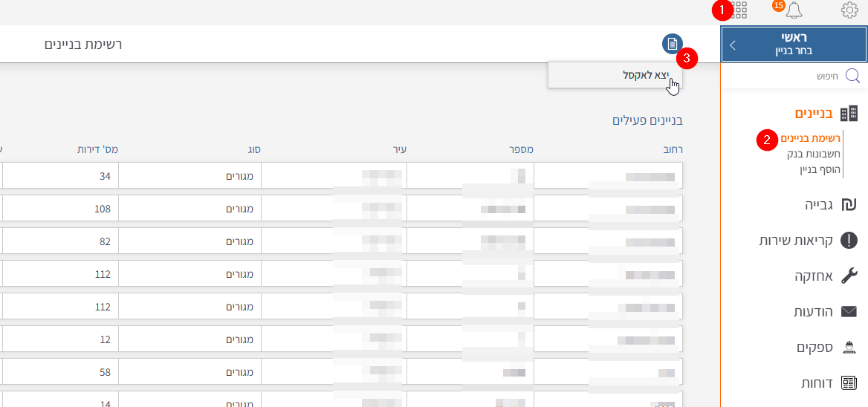Click the envelope icon for הודעות

849,312
